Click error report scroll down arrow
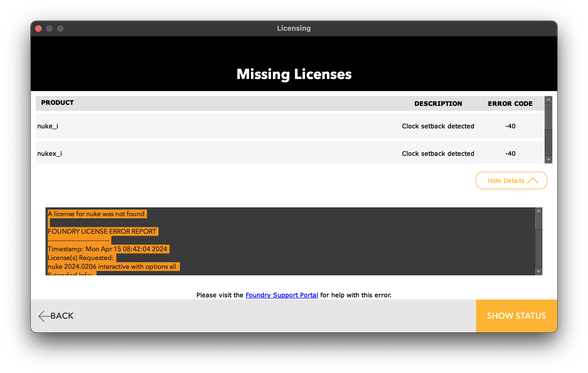The width and height of the screenshot is (588, 373). pos(539,272)
